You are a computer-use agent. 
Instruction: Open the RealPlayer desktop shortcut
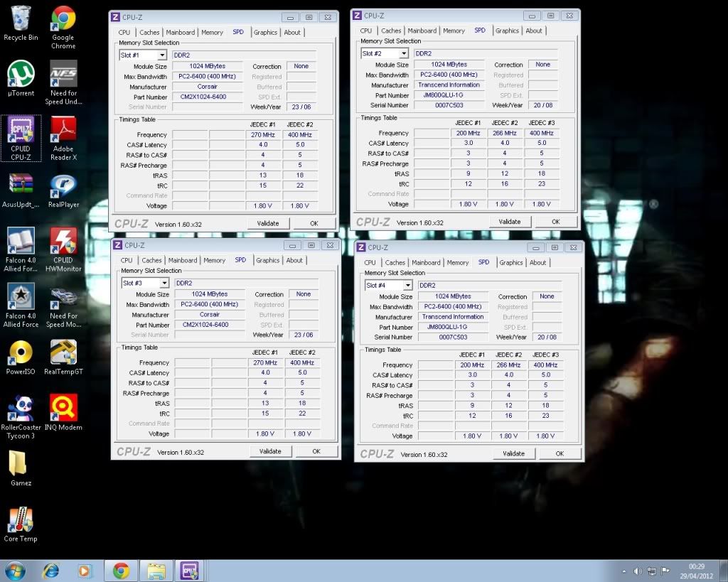63,190
